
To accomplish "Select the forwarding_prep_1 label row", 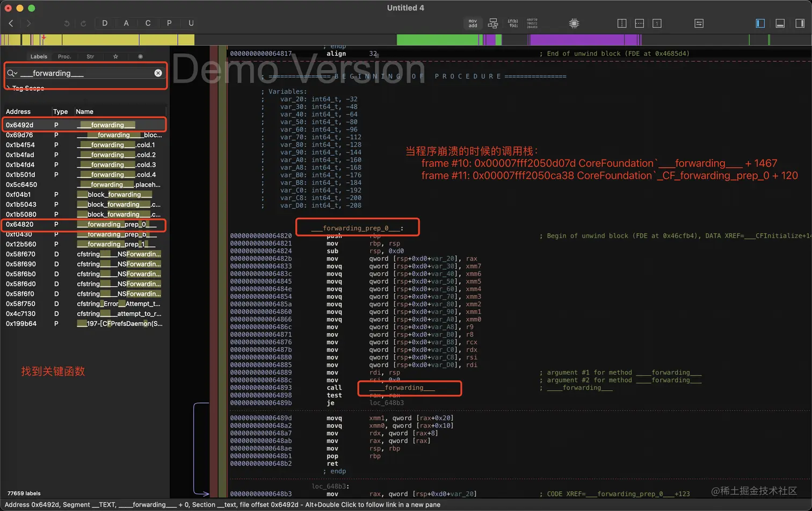I will point(84,244).
